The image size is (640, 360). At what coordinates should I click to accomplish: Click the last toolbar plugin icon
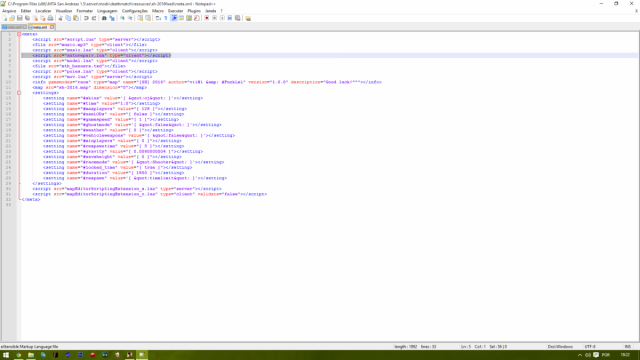point(248,18)
